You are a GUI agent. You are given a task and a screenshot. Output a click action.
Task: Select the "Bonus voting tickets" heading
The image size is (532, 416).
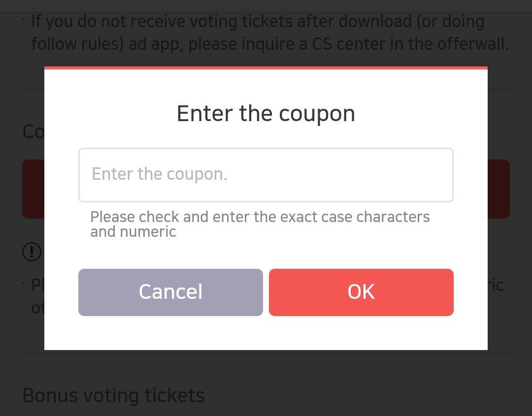[113, 396]
